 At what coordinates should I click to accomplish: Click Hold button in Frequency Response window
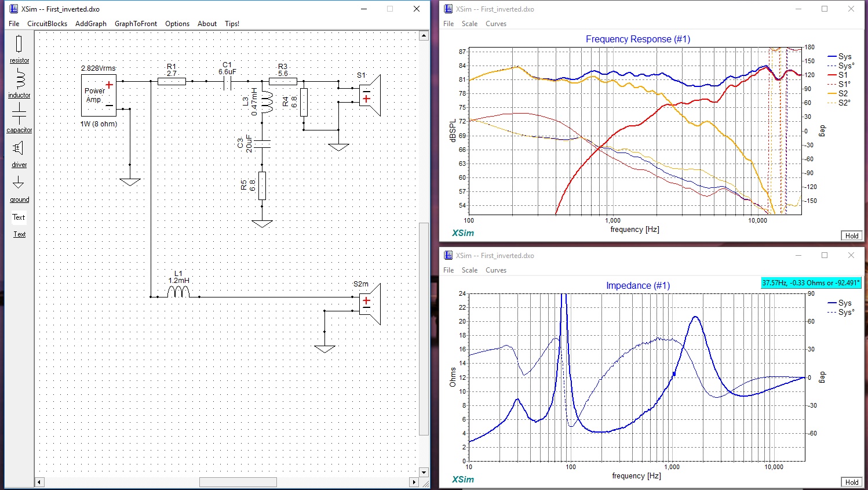[852, 235]
